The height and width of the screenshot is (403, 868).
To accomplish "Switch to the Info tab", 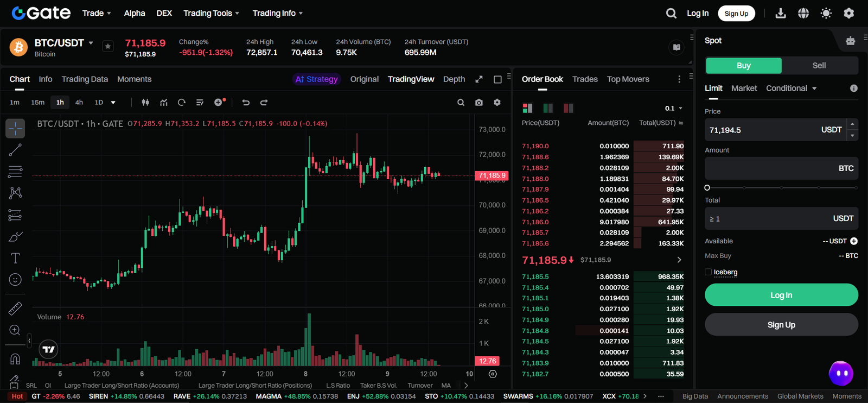I will [x=46, y=79].
